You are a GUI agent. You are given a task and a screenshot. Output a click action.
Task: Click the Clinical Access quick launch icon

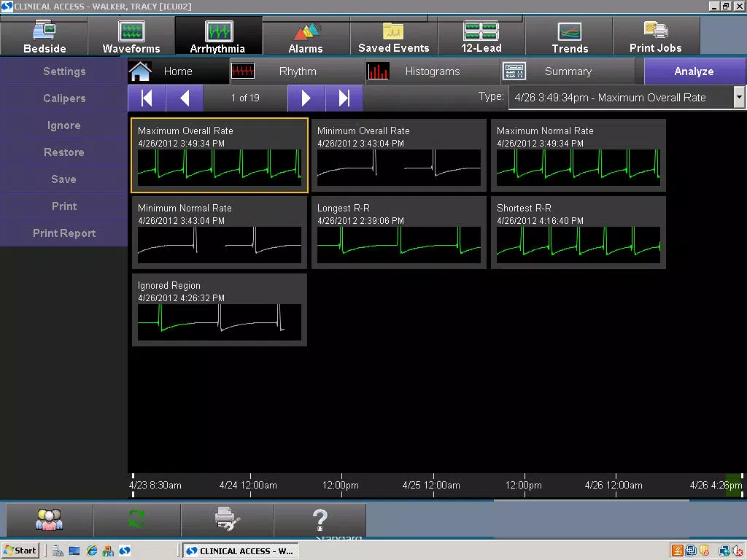(125, 551)
